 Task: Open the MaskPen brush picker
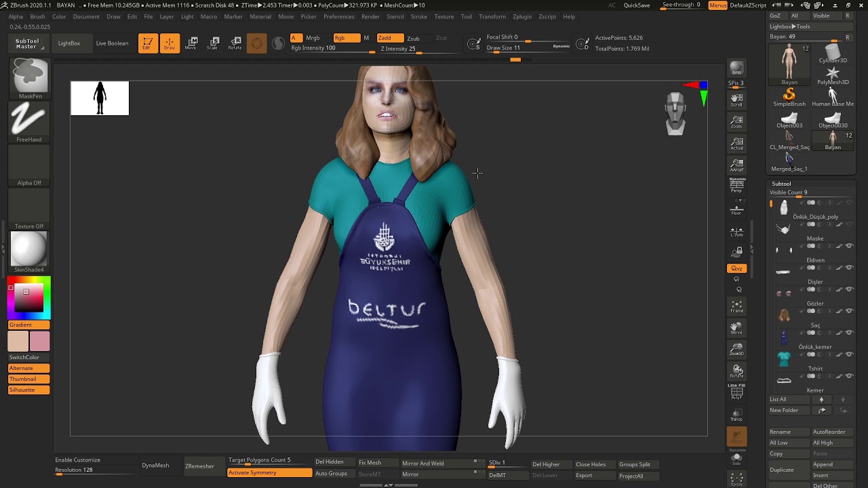coord(29,79)
